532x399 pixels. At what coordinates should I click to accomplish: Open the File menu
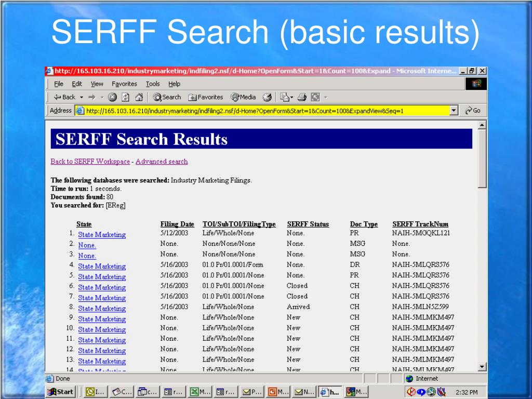point(59,84)
